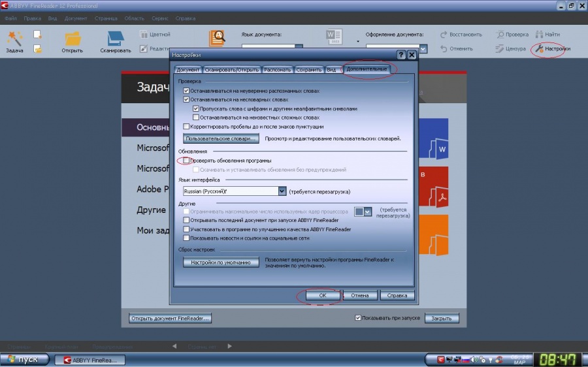Open the Правка menu
The width and height of the screenshot is (588, 367).
32,18
